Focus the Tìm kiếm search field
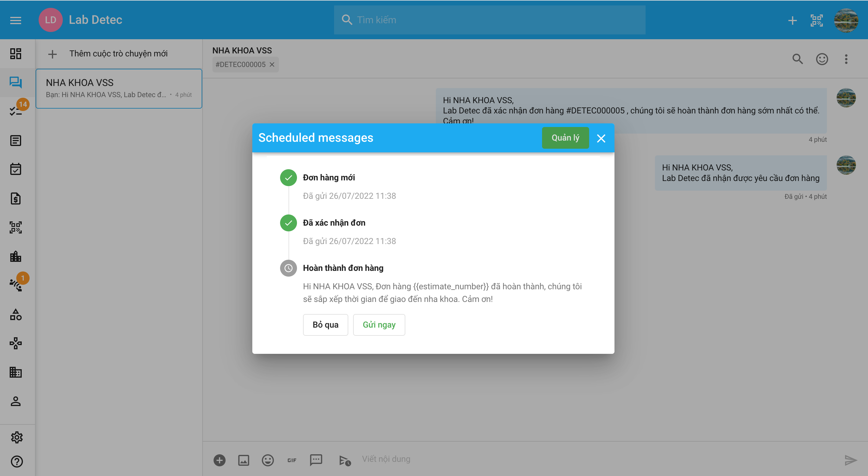Image resolution: width=868 pixels, height=476 pixels. pyautogui.click(x=490, y=20)
